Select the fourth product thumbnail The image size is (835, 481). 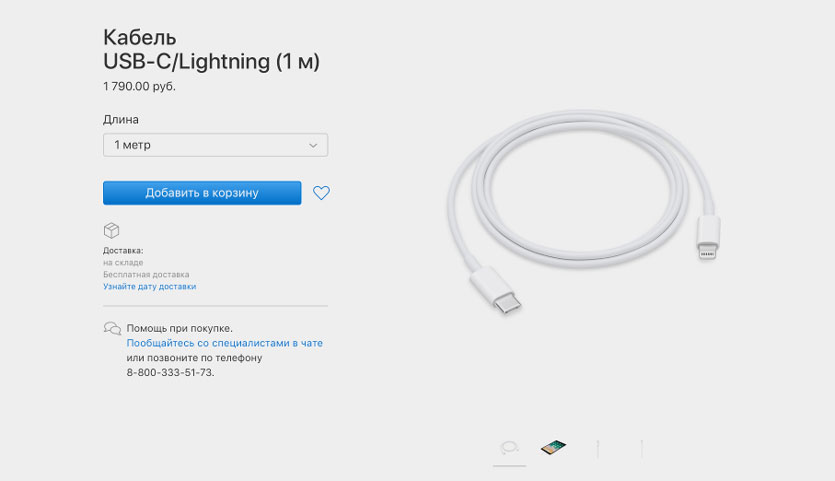(x=641, y=447)
